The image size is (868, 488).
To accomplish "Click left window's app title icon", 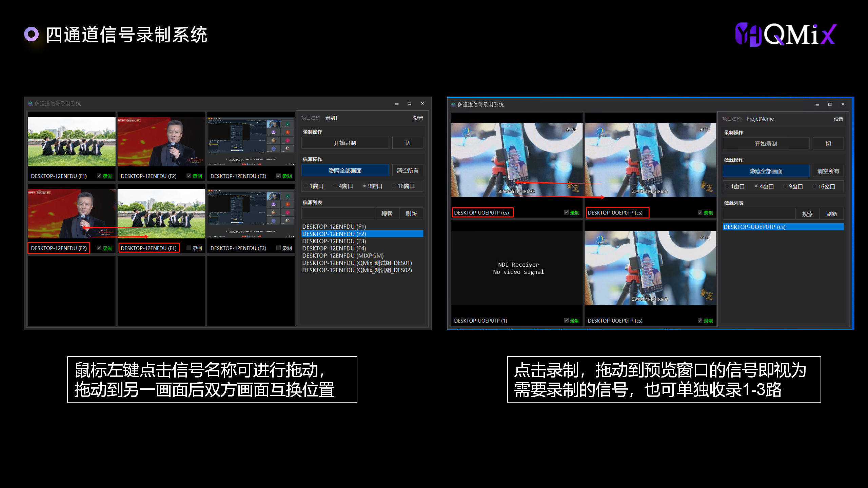I will coord(31,104).
